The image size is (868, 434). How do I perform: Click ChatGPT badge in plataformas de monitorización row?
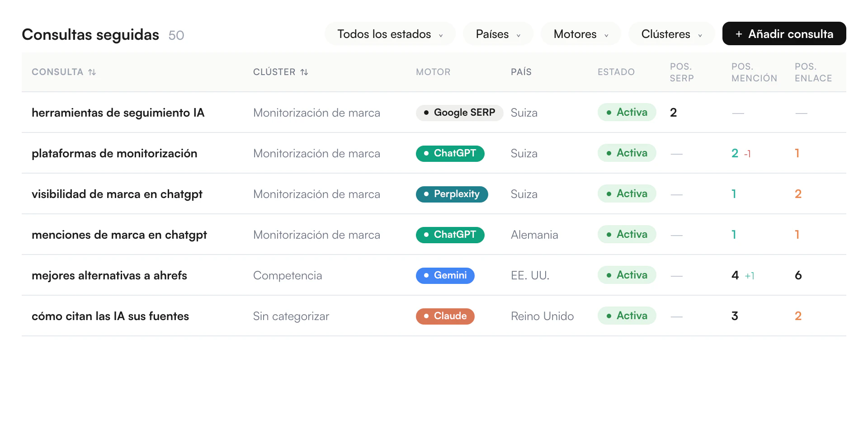pyautogui.click(x=450, y=153)
